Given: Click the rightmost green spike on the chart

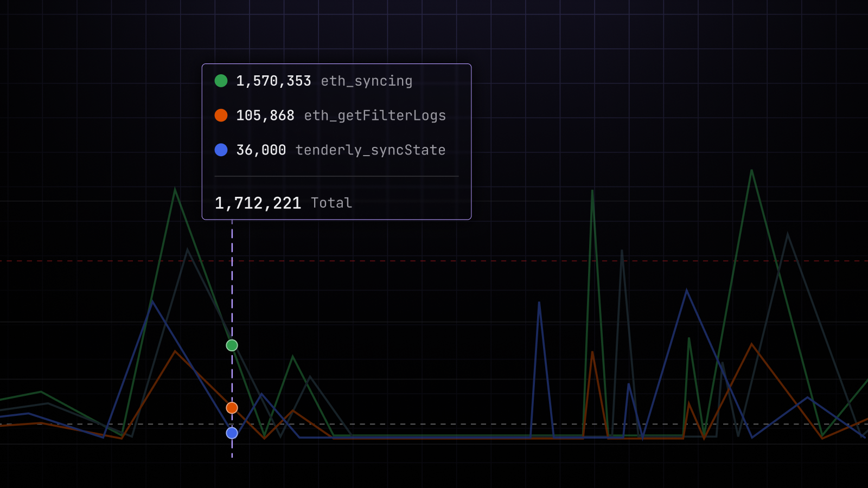Looking at the screenshot, I should (751, 171).
